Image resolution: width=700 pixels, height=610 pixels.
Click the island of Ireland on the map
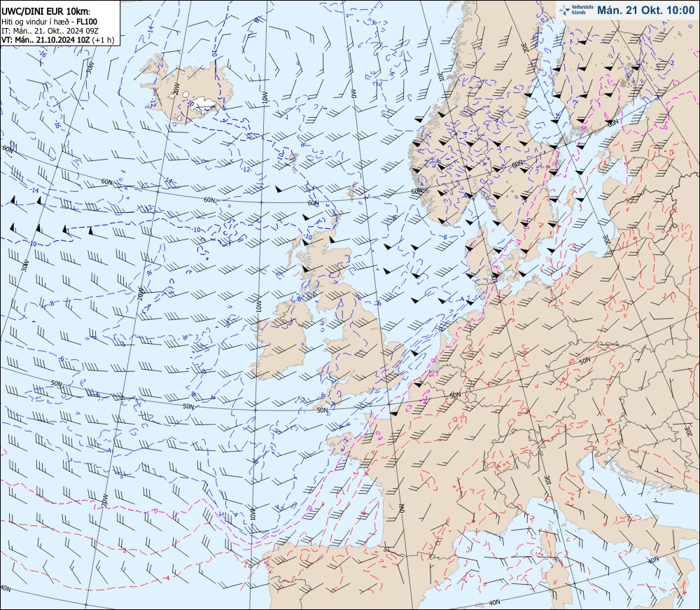click(281, 340)
